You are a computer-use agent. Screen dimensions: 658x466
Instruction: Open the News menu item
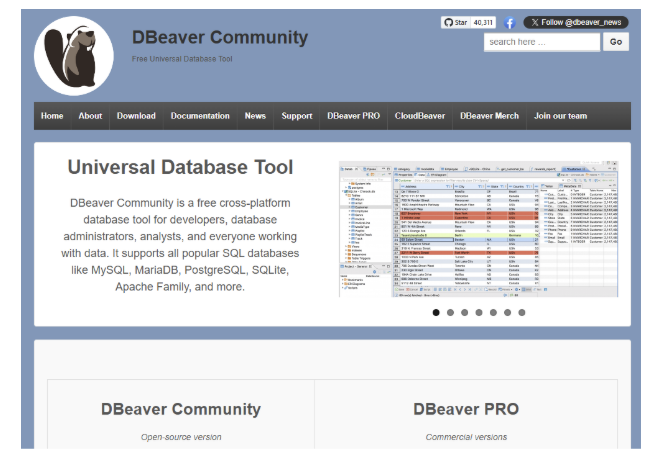[255, 116]
